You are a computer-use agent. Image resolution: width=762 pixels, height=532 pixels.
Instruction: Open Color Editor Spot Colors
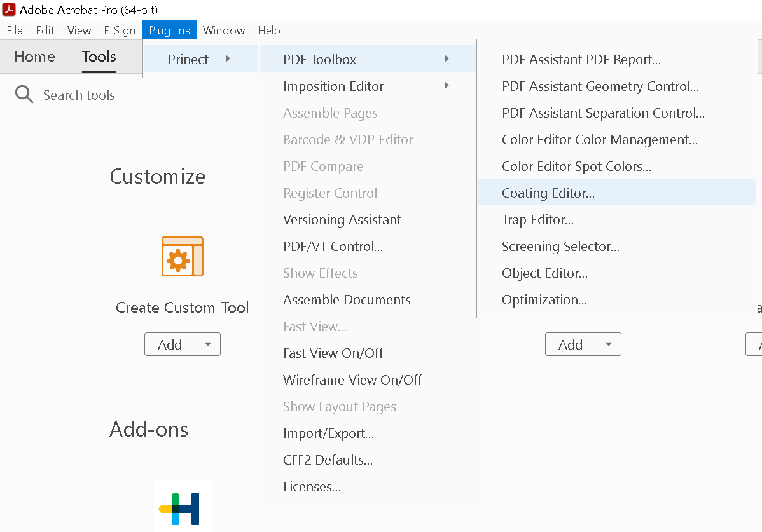(617, 166)
